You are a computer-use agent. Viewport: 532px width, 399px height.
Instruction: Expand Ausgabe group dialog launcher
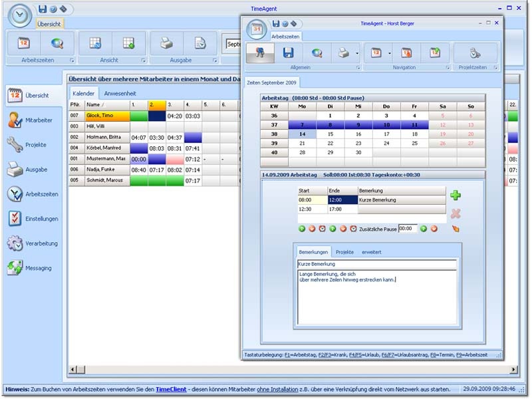215,61
